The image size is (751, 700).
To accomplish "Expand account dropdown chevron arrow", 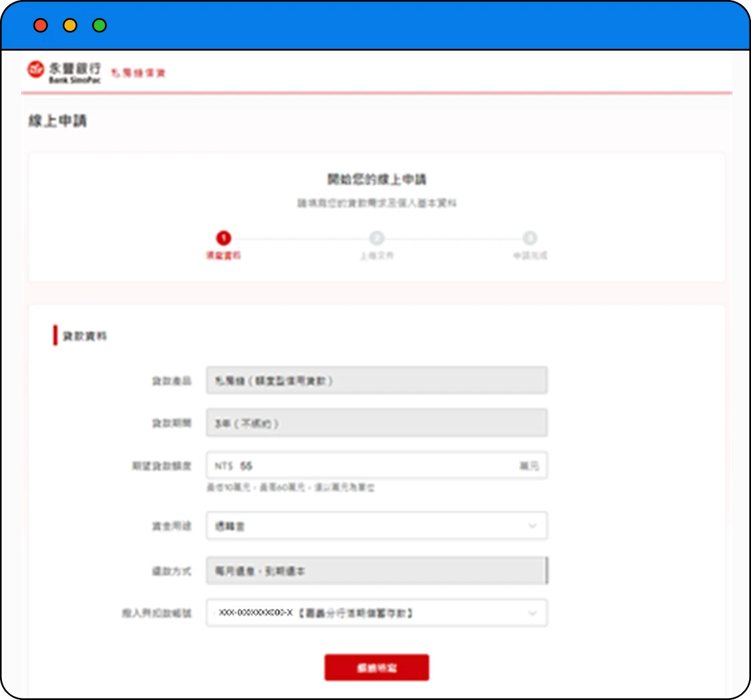I will (532, 613).
